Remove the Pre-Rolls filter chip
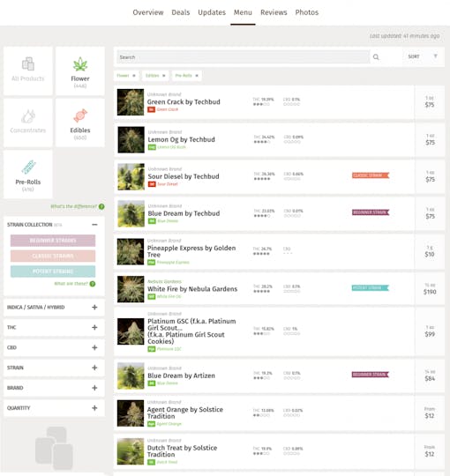The width and height of the screenshot is (450, 476). pos(197,76)
